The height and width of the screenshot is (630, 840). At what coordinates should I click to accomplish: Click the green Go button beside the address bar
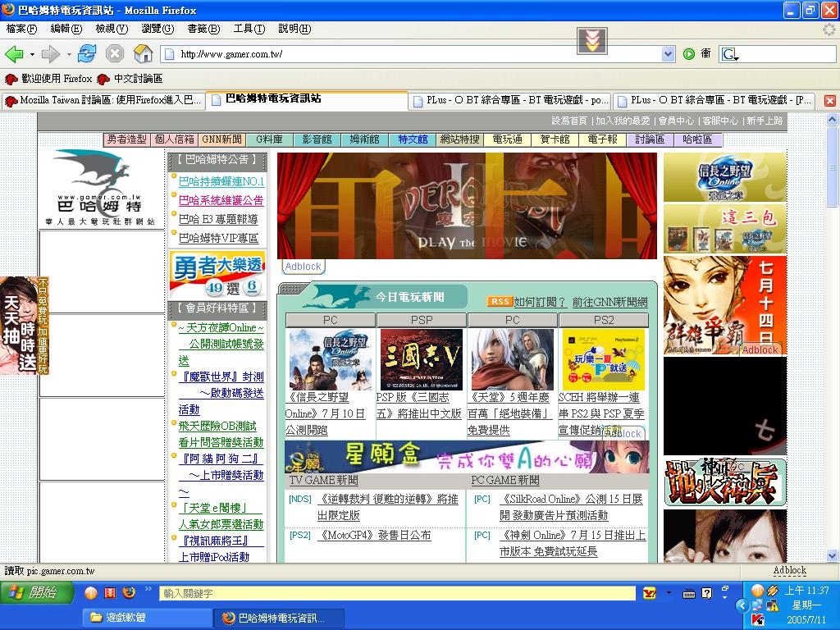[689, 54]
